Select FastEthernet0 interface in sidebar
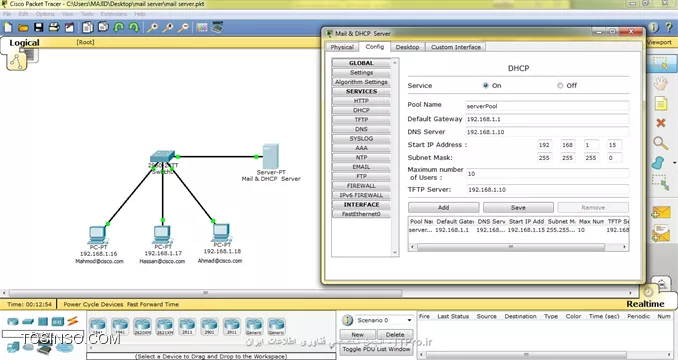The width and height of the screenshot is (678, 360). tap(361, 214)
